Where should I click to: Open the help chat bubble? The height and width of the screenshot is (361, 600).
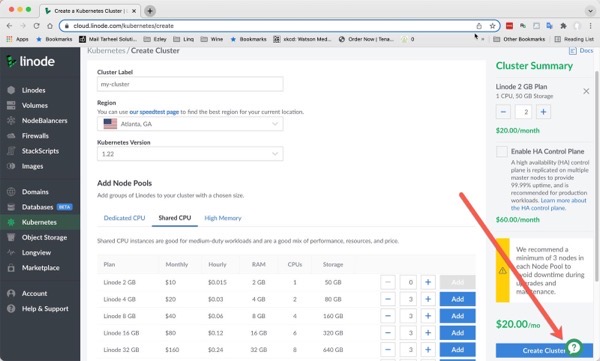(574, 347)
